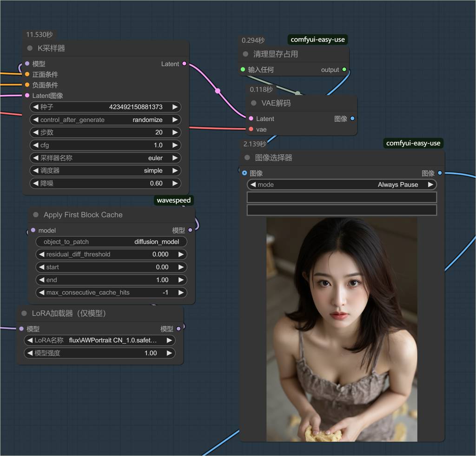The image size is (476, 456).
Task: Click the comfyui-easy-use badge above 图像选择器
Action: pos(413,143)
